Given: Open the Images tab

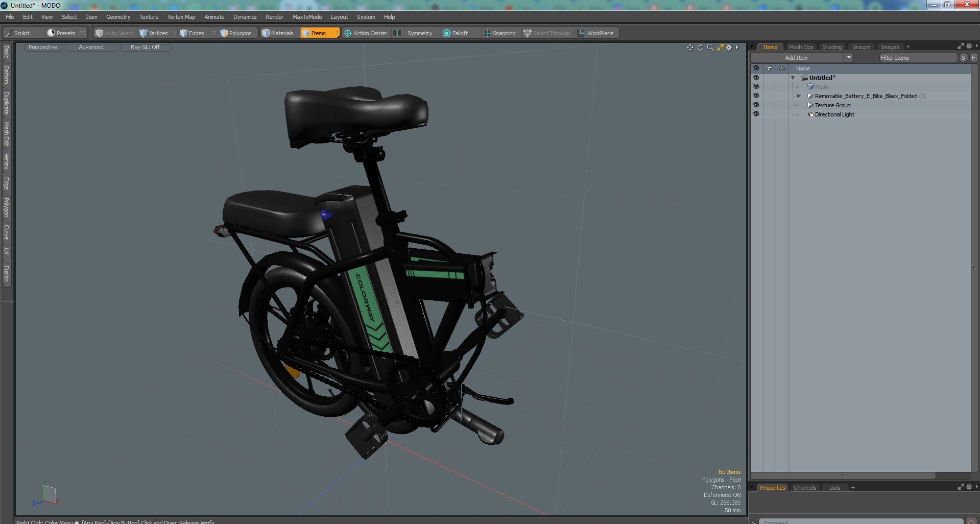Looking at the screenshot, I should coord(890,47).
